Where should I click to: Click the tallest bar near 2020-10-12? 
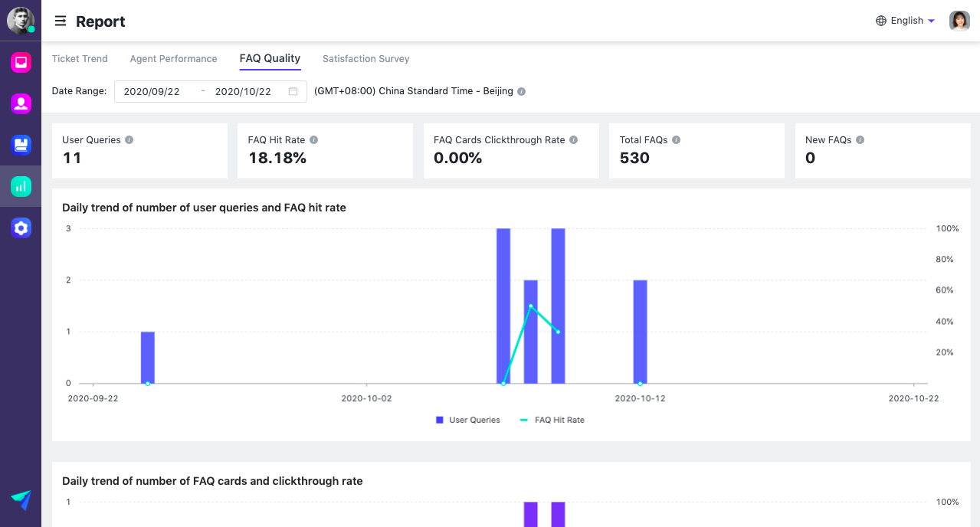pos(558,306)
